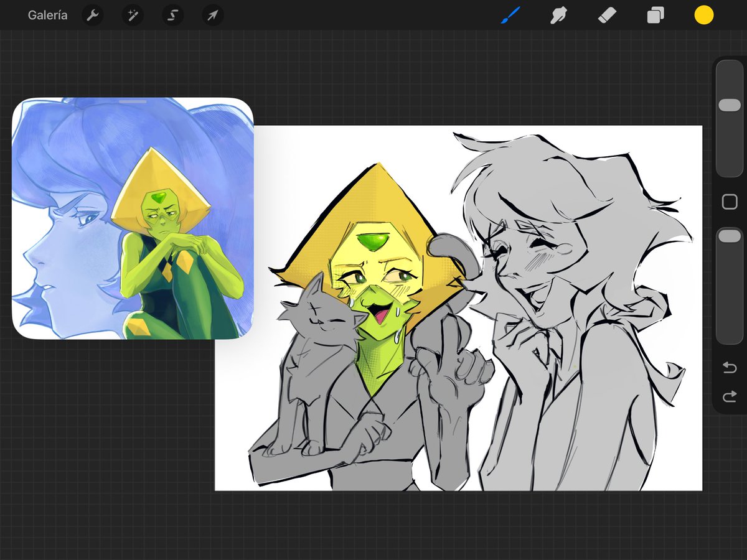Tap the brush opacity slider handle
Viewport: 747px width, 560px height.
730,236
